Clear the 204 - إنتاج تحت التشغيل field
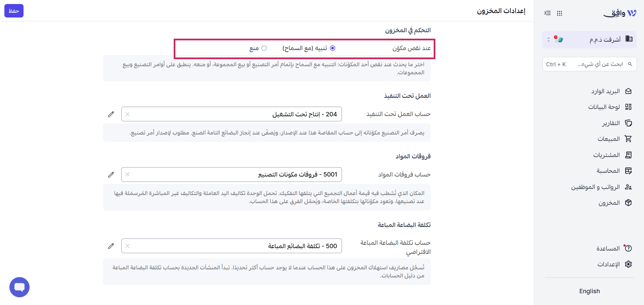The width and height of the screenshot is (644, 305). (x=128, y=114)
